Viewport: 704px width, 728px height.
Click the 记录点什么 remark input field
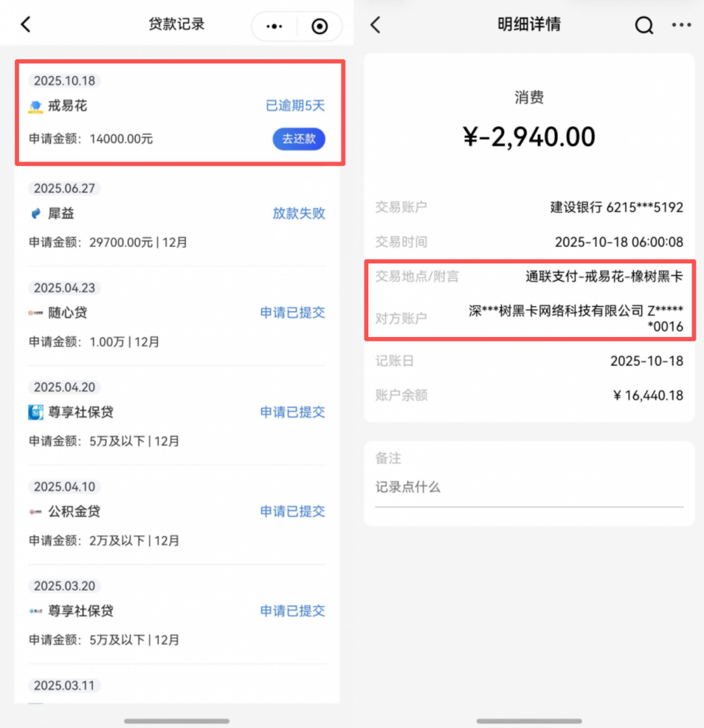[528, 488]
